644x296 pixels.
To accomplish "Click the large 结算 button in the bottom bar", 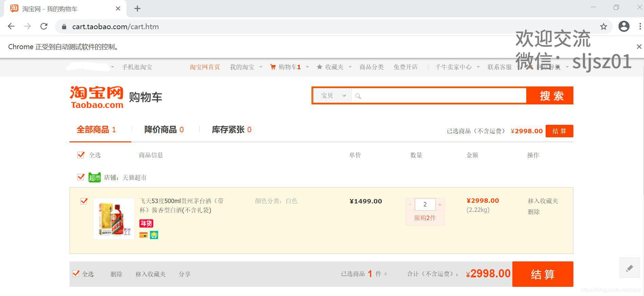I will (543, 274).
